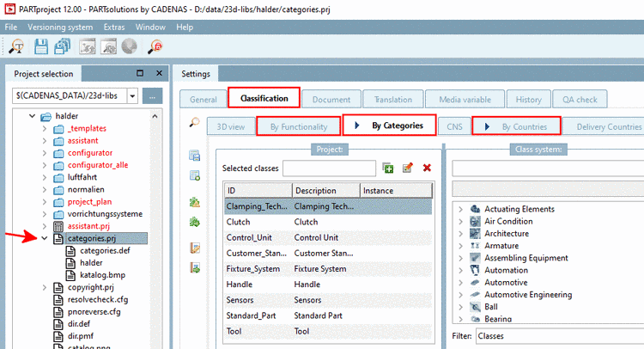The image size is (644, 349).
Task: Open the Window menu
Action: coord(150,28)
